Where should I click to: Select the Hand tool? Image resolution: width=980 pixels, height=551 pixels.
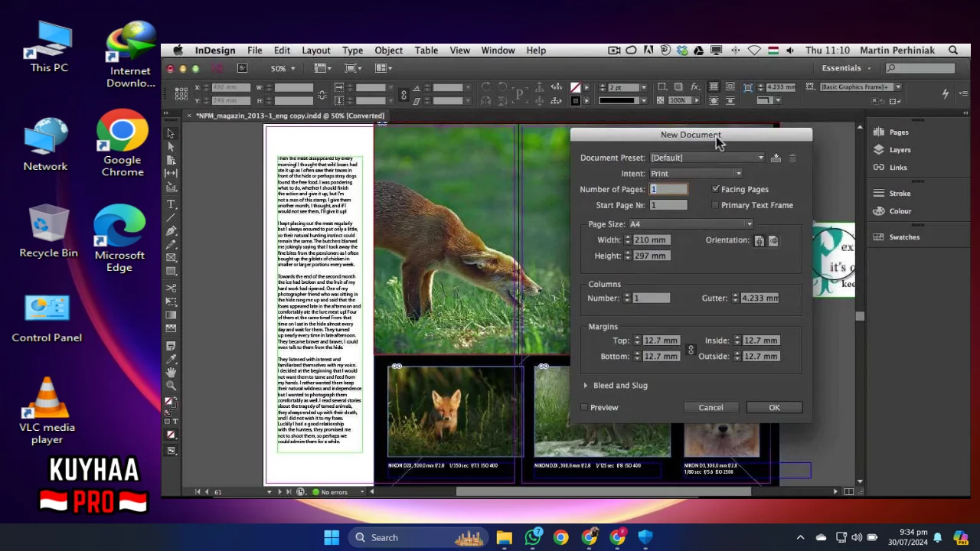[171, 372]
